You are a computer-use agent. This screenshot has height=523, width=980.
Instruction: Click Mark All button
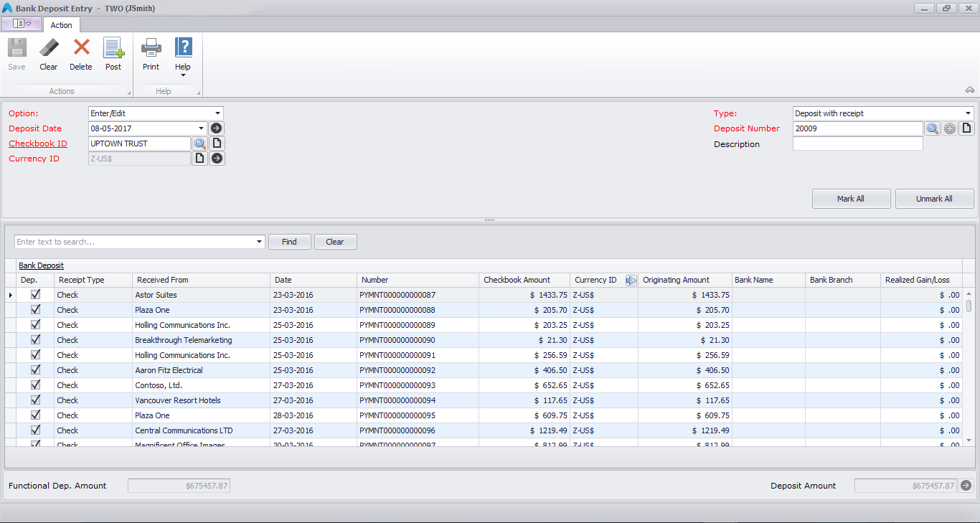tap(851, 199)
